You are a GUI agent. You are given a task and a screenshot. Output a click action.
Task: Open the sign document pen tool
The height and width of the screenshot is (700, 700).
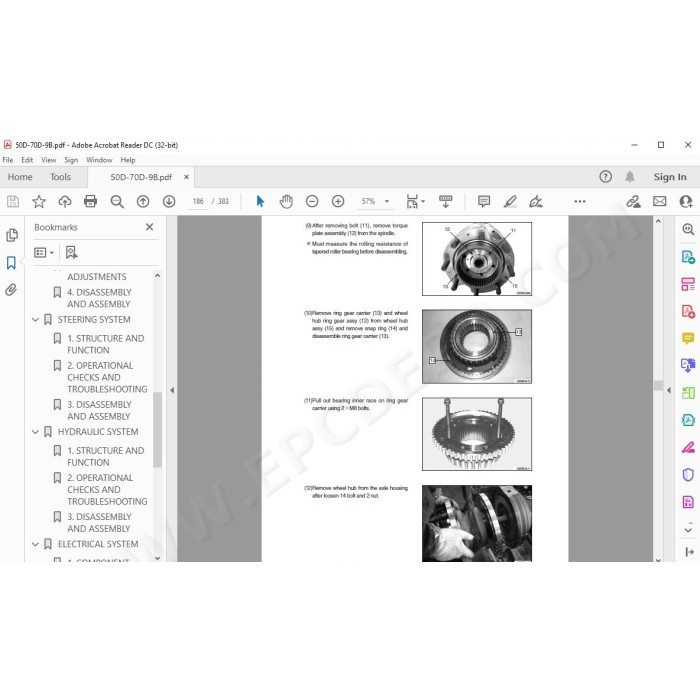(x=536, y=201)
